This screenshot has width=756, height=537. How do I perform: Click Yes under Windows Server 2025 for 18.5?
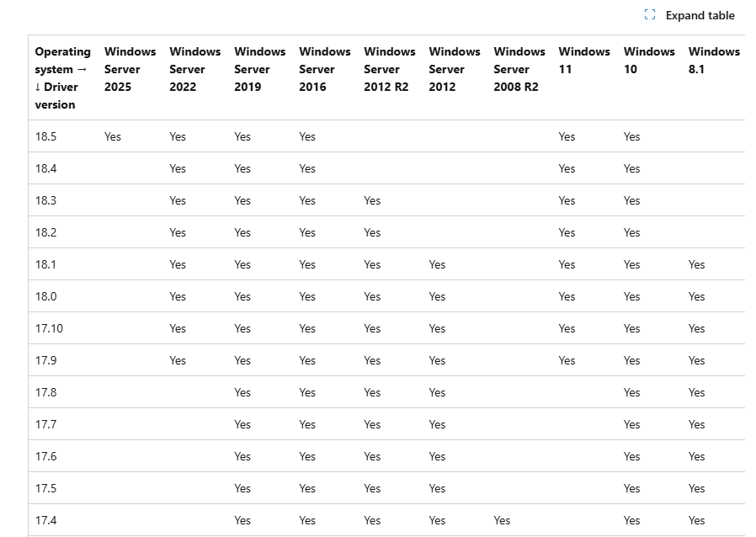click(x=113, y=136)
